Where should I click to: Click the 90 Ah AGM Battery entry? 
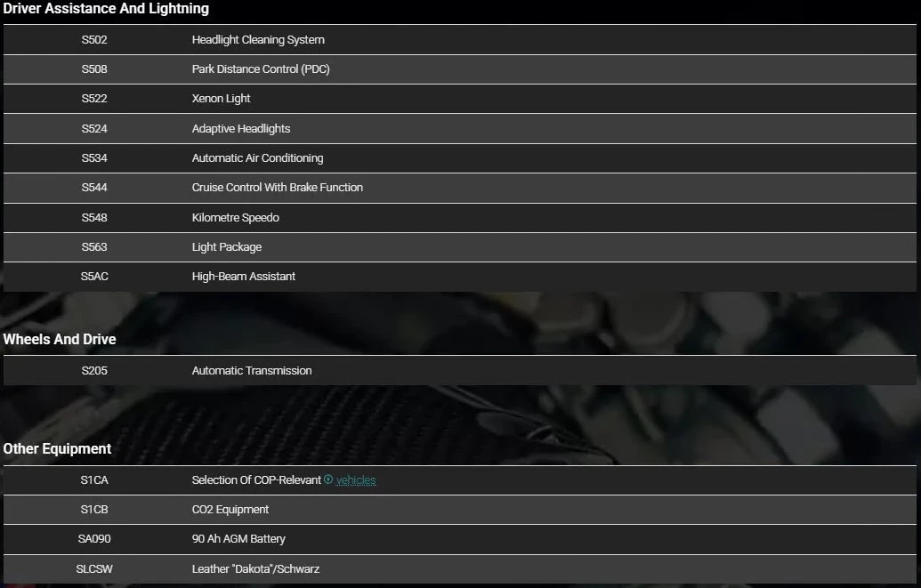[x=238, y=539]
